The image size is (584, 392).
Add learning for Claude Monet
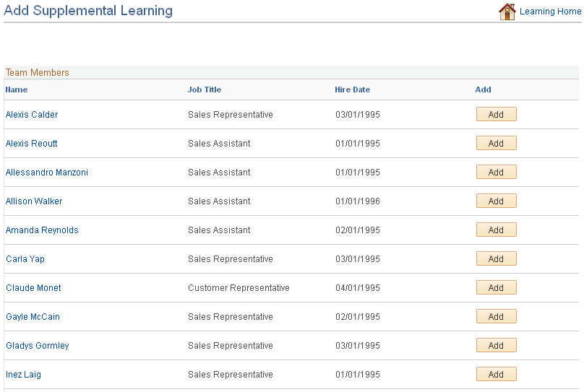[496, 288]
